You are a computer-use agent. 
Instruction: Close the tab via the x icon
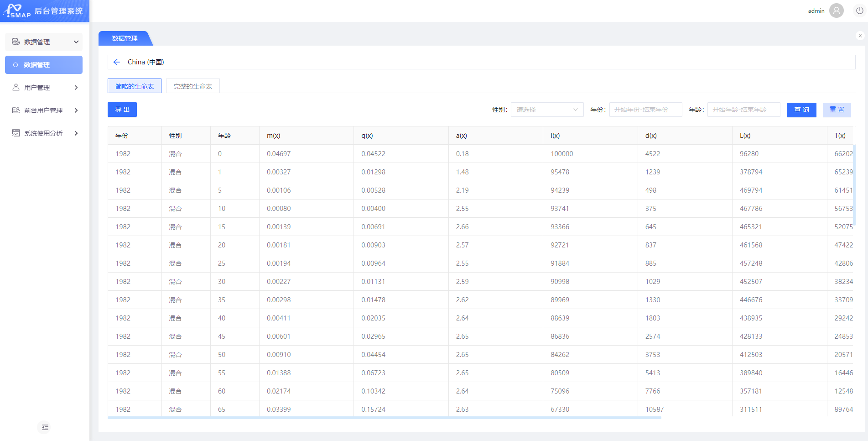pos(860,35)
